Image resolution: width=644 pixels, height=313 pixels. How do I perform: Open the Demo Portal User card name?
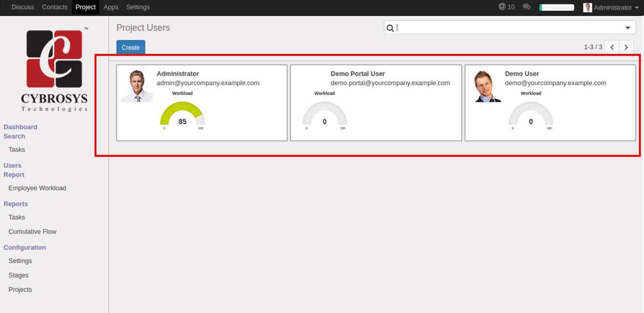[358, 73]
